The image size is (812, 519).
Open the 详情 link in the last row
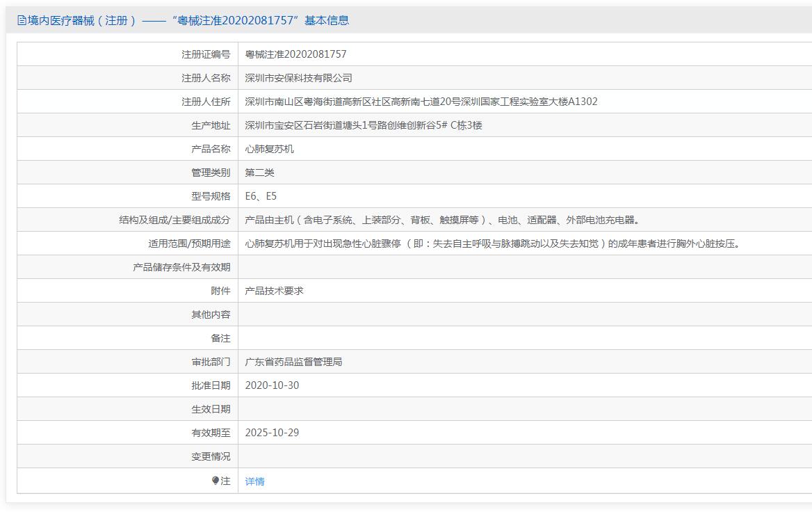click(254, 481)
